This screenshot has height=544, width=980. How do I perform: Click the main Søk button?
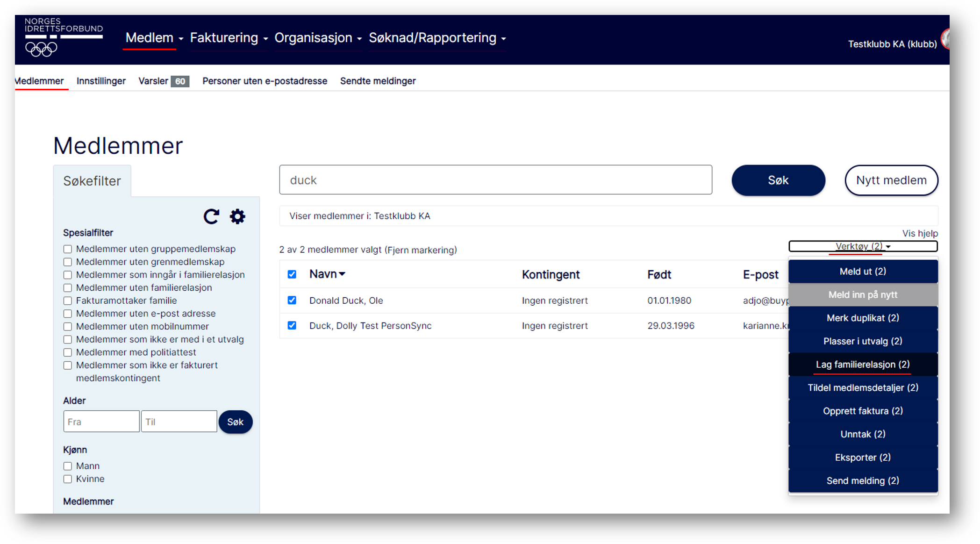[x=778, y=180]
